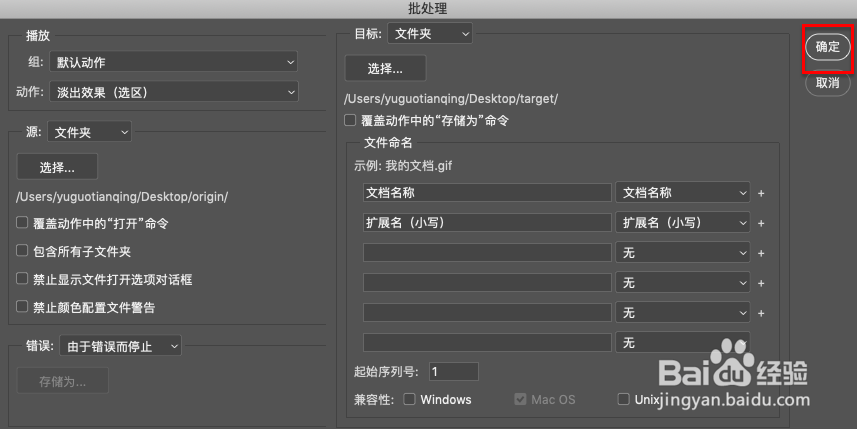
Task: Confirm the batch with the 确定 button
Action: [x=827, y=47]
